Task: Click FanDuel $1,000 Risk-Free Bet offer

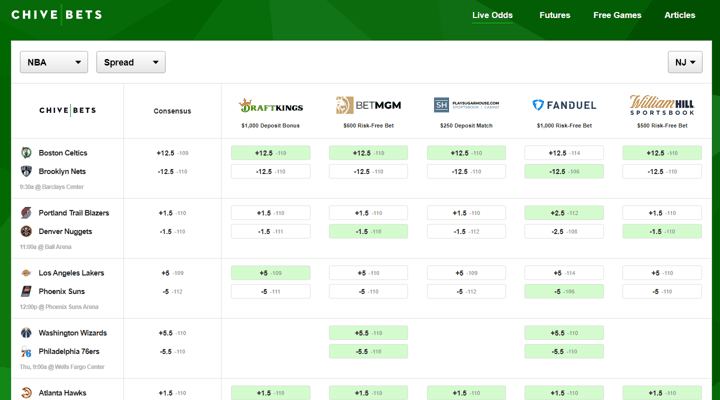Action: [564, 125]
